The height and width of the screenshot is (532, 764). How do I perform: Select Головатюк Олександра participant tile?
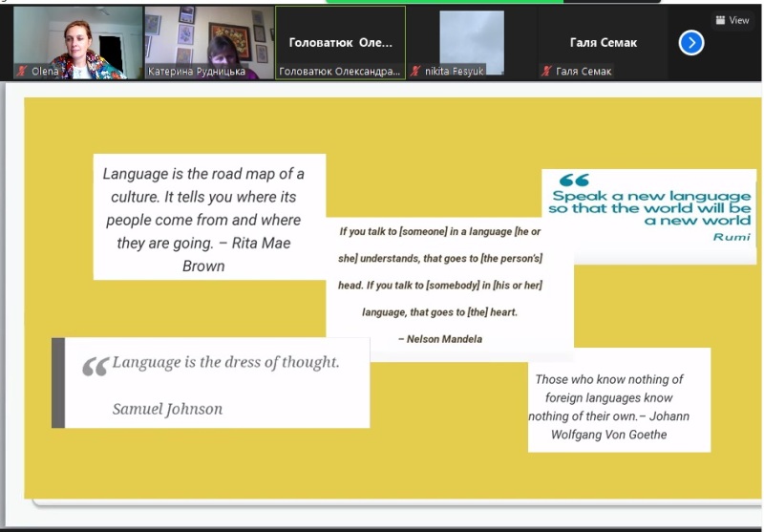[341, 43]
